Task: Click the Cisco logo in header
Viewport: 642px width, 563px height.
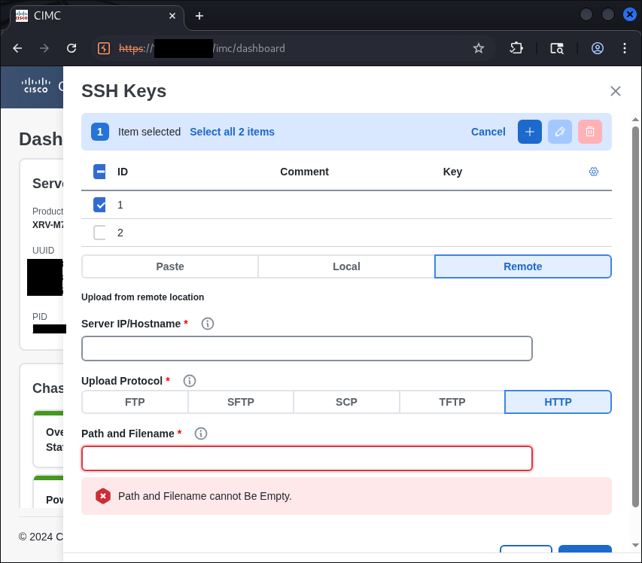Action: [x=36, y=86]
